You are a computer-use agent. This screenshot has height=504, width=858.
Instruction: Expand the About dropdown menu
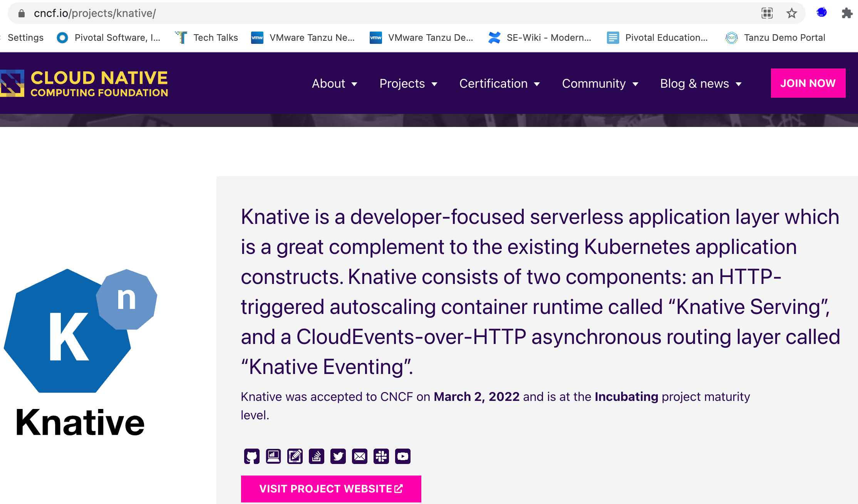coord(334,83)
